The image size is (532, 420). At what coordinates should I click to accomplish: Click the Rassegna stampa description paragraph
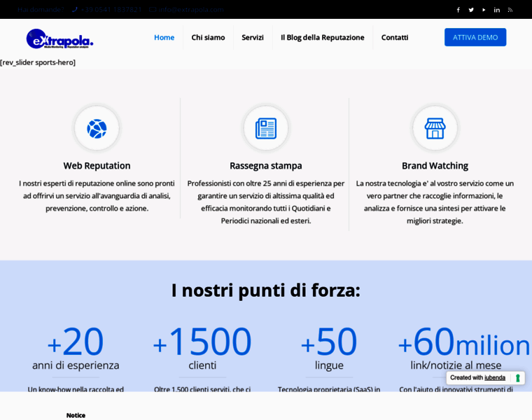coord(266,202)
